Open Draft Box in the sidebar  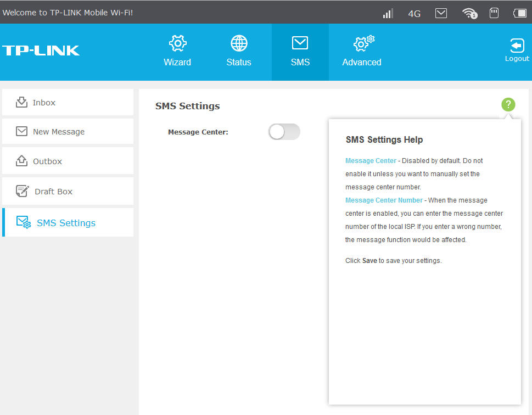click(68, 191)
